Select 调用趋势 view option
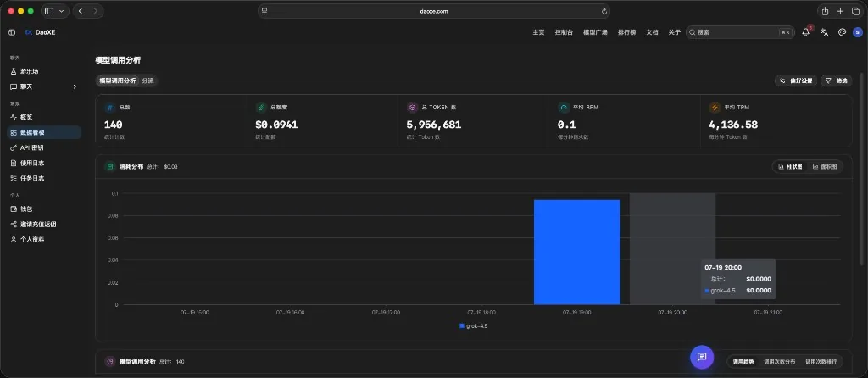Image resolution: width=868 pixels, height=378 pixels. (x=743, y=361)
